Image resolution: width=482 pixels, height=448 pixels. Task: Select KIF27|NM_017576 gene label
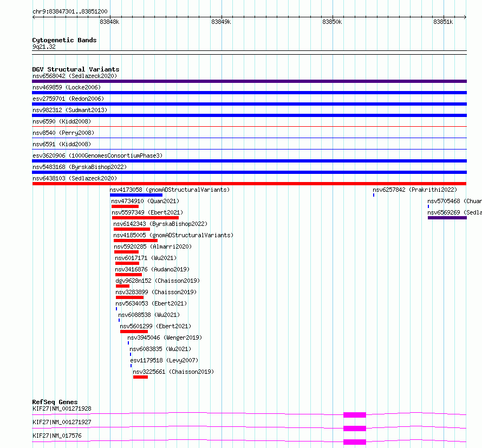(57, 436)
